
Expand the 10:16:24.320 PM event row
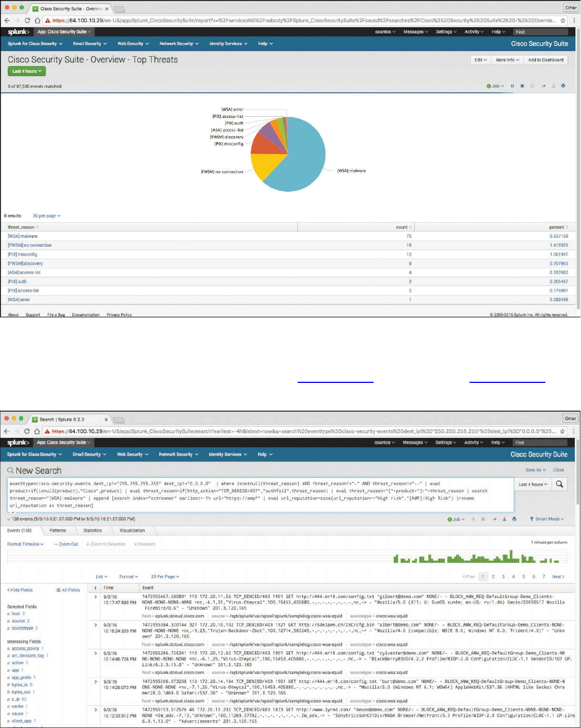pyautogui.click(x=96, y=625)
